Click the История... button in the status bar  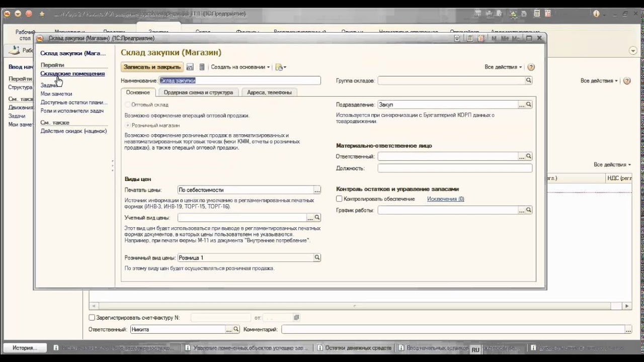(x=25, y=348)
